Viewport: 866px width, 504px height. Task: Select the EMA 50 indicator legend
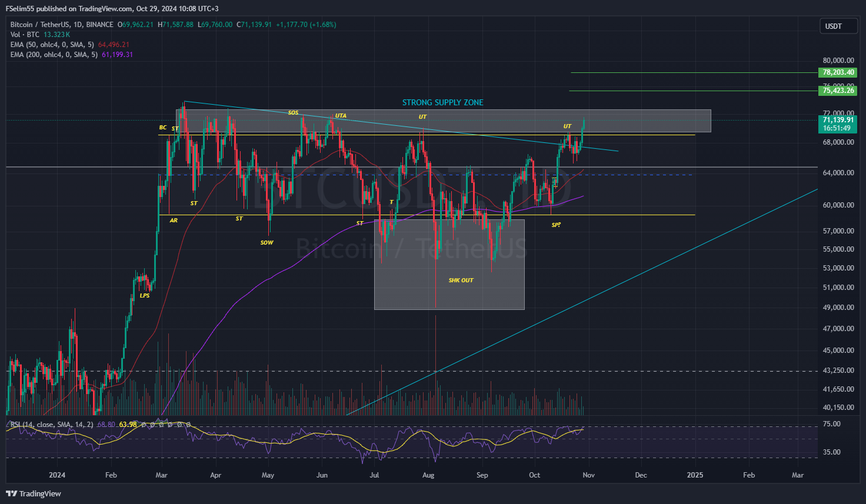(x=52, y=45)
